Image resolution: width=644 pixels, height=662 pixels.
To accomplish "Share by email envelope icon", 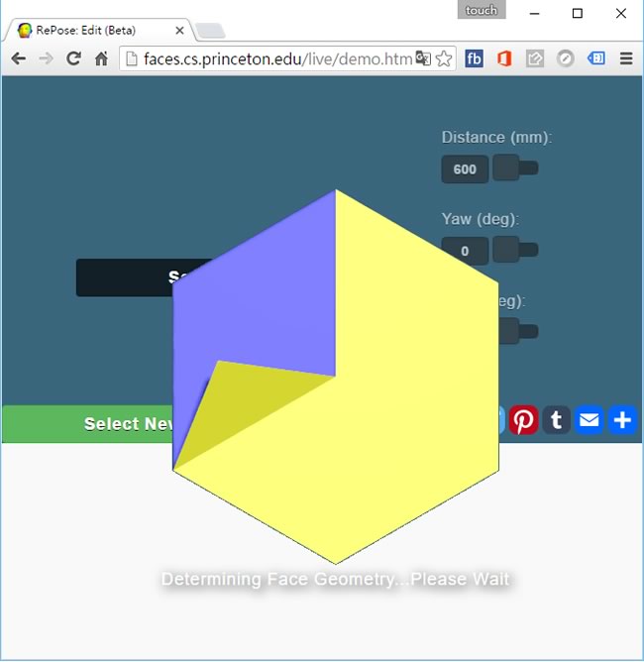I will (590, 420).
